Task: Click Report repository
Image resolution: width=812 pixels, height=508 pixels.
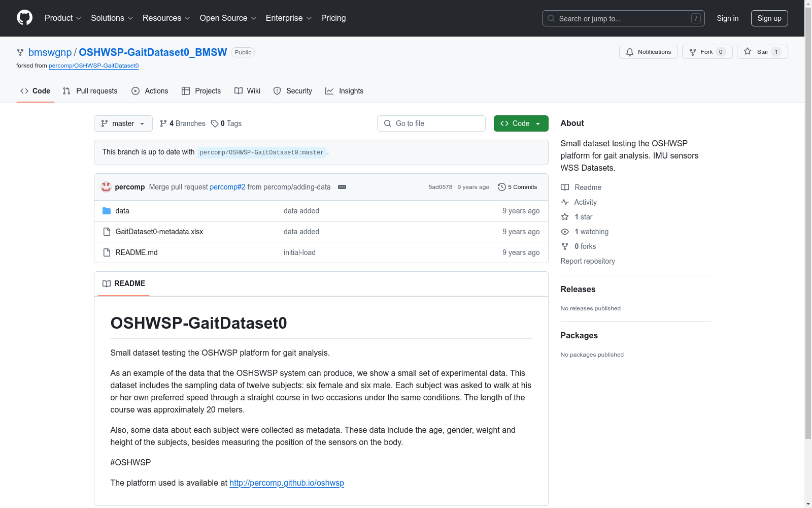Action: (x=588, y=261)
